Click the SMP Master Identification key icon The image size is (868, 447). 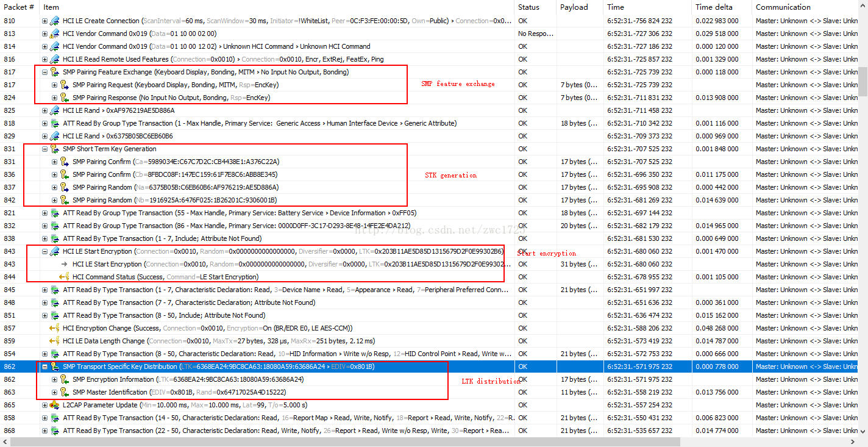pos(65,392)
